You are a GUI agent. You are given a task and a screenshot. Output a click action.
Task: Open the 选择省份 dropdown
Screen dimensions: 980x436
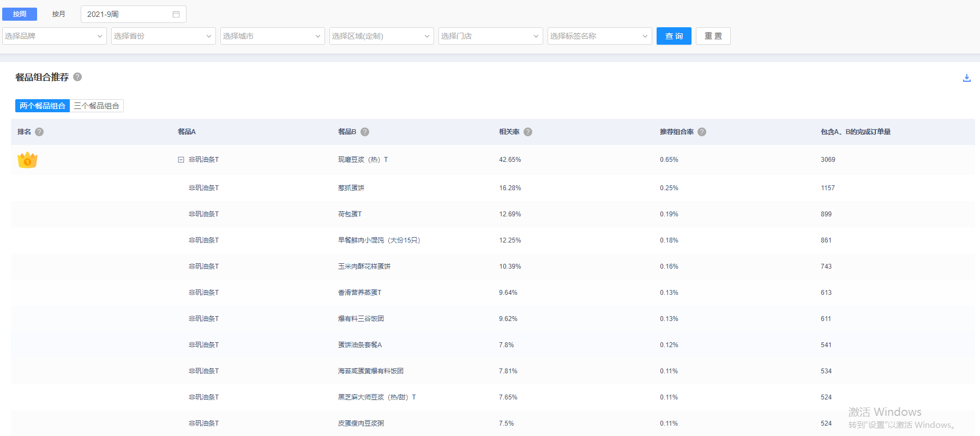pos(164,36)
